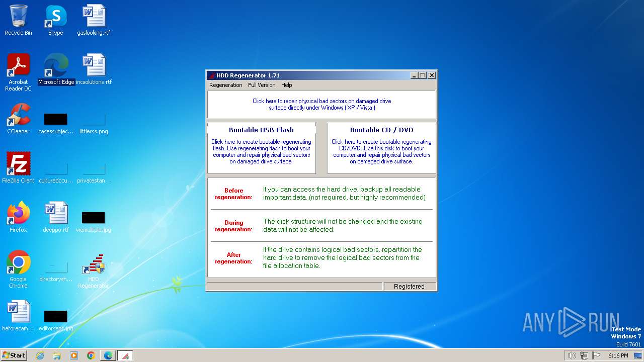Open the Regeneration menu
This screenshot has width=644, height=362.
pyautogui.click(x=225, y=85)
